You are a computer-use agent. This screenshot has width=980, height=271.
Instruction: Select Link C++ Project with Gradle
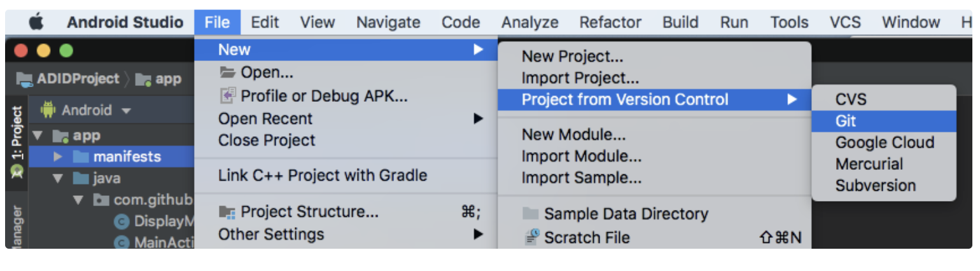point(323,176)
